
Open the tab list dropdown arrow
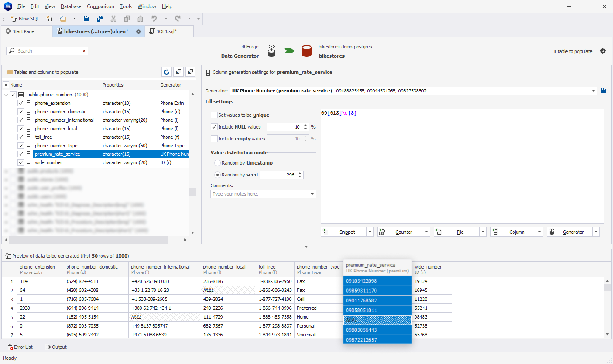click(x=605, y=31)
